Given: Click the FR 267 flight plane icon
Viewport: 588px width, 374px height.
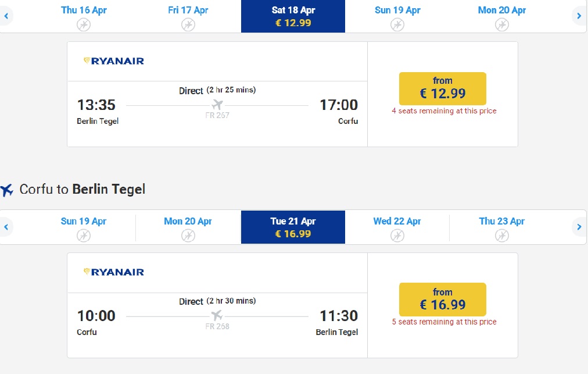Looking at the screenshot, I should (217, 105).
